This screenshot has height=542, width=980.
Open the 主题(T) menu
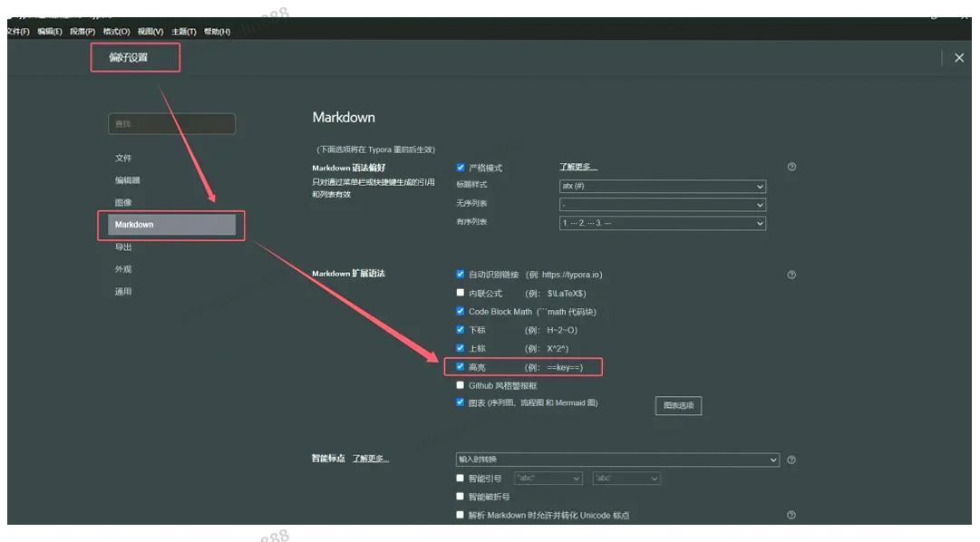[184, 31]
